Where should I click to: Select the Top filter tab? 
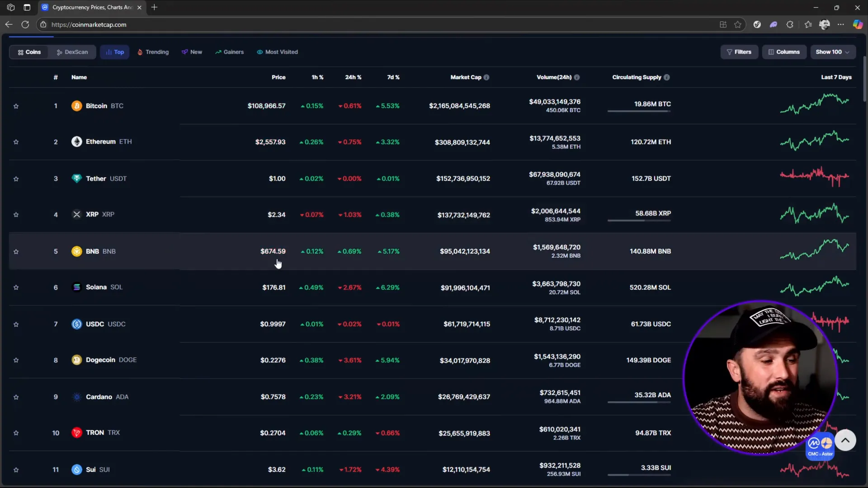(115, 52)
